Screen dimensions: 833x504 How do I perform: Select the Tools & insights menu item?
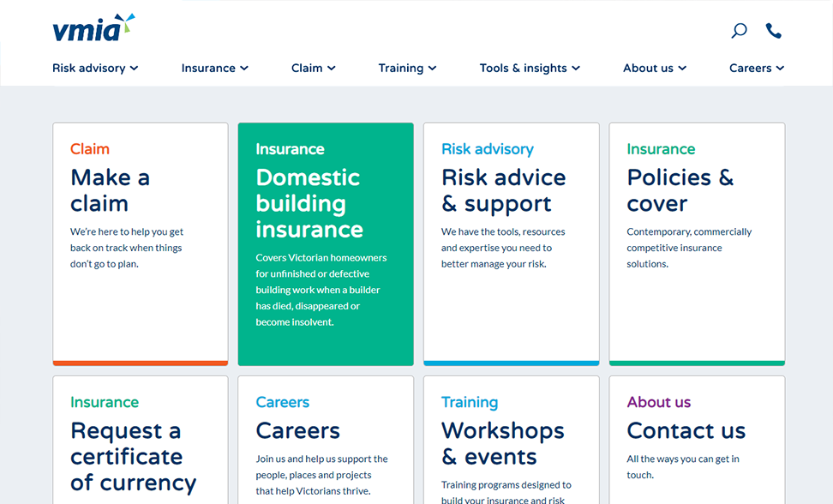tap(530, 68)
